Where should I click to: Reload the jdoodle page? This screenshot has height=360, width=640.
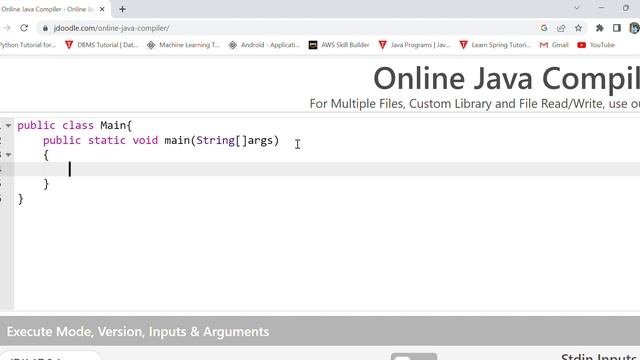click(24, 28)
